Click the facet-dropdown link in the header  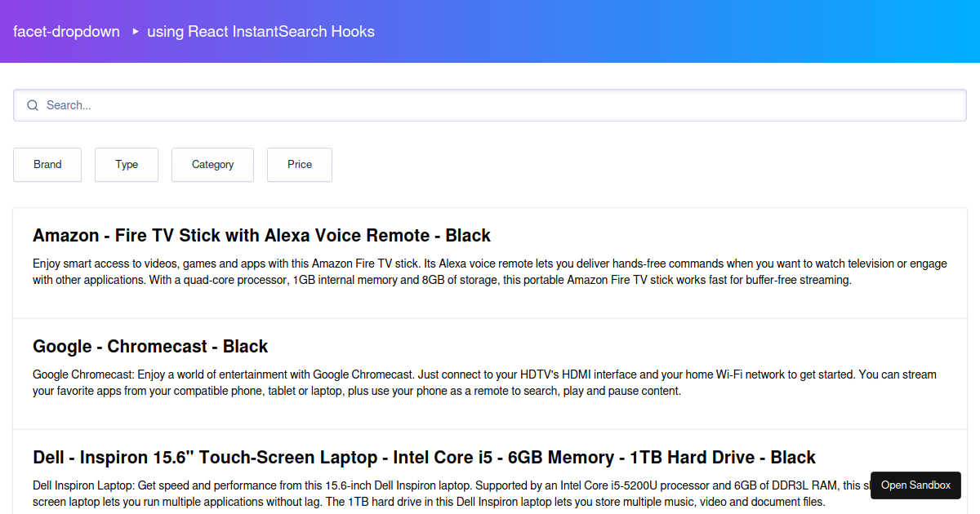[x=66, y=31]
